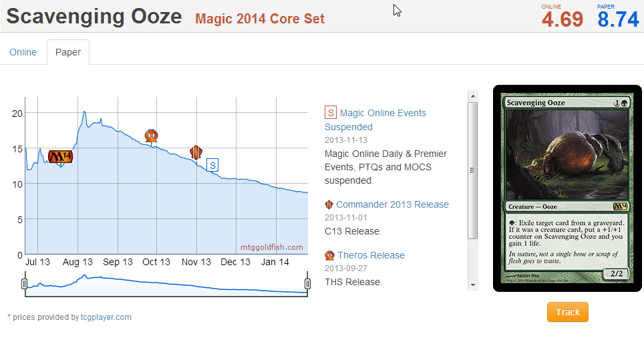Click the Scavenging Ooze card image
Image resolution: width=644 pixels, height=346 pixels.
pos(567,188)
